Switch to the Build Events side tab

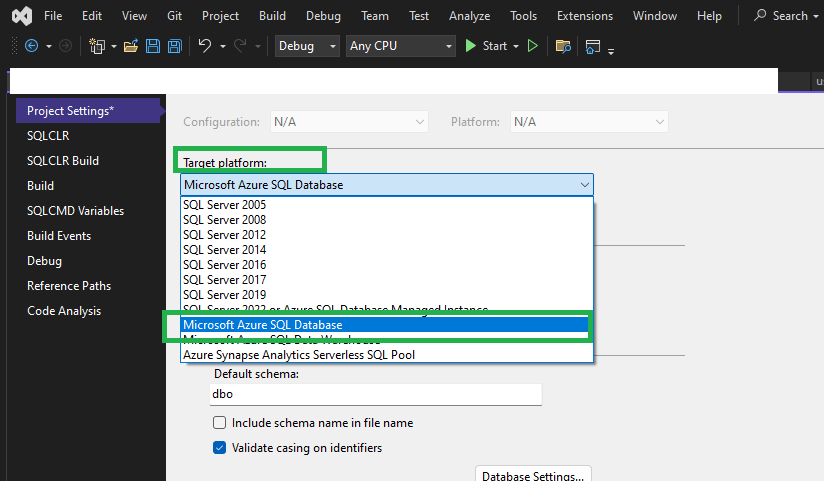[59, 235]
